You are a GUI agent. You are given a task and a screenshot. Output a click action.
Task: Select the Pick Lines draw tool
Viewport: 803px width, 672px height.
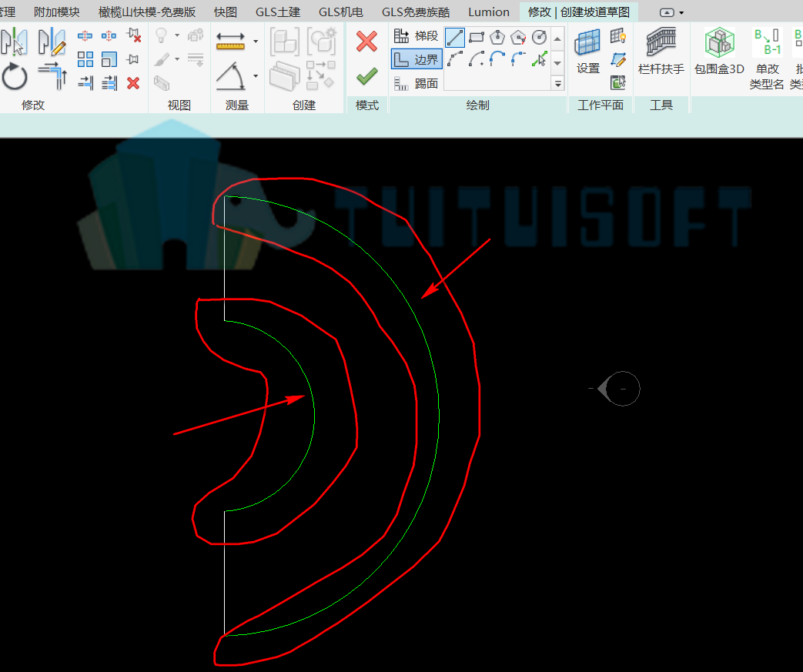[x=539, y=59]
